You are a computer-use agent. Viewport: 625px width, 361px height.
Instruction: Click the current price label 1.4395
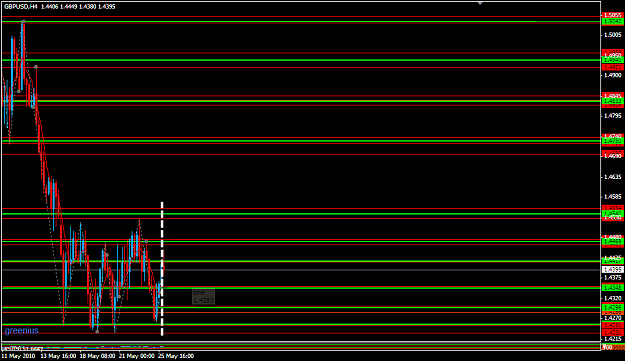point(613,270)
